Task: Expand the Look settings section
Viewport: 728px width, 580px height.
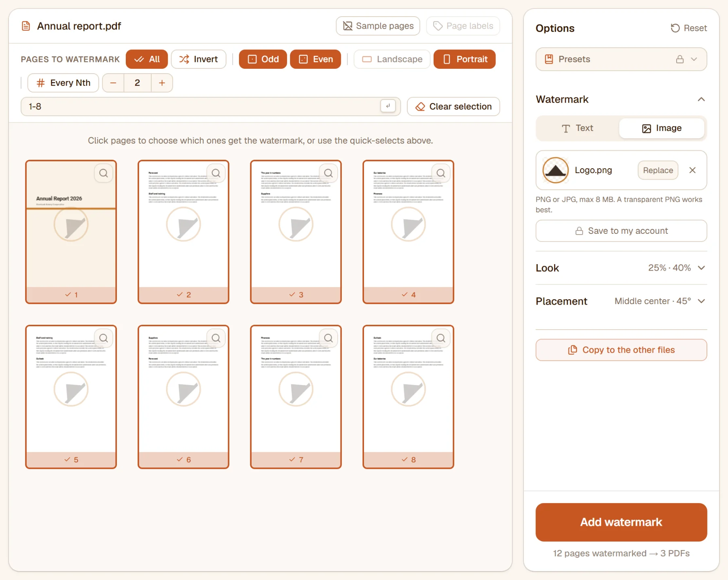Action: pyautogui.click(x=621, y=268)
